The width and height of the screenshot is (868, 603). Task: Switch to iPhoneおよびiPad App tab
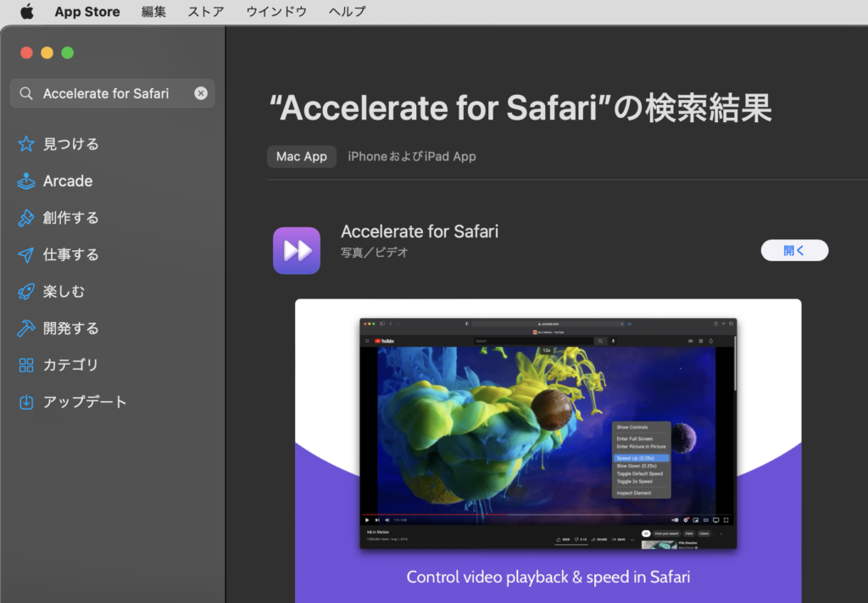(x=412, y=157)
